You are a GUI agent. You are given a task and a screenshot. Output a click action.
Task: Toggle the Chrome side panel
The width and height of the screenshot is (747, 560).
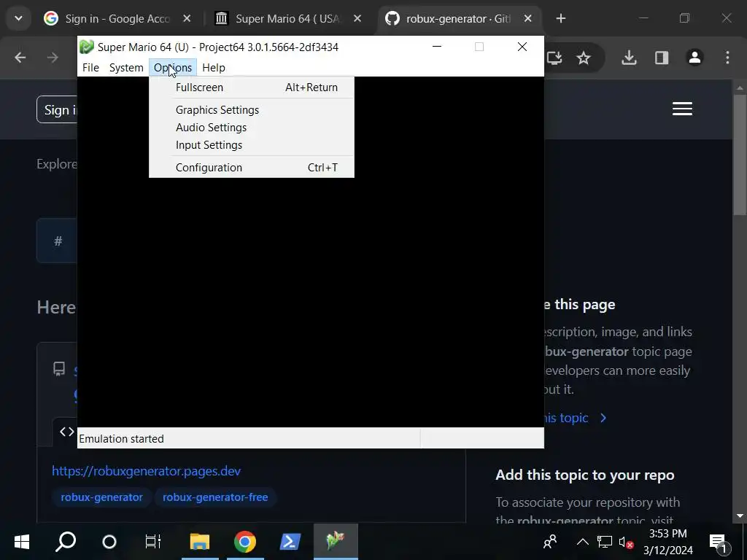tap(662, 58)
